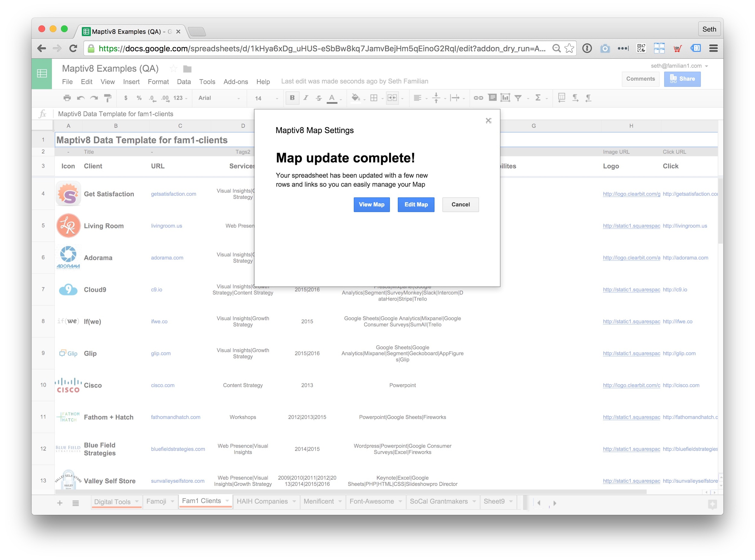Star the Maptiv8 Examples document
Screen dimensions: 755x560
[x=173, y=69]
